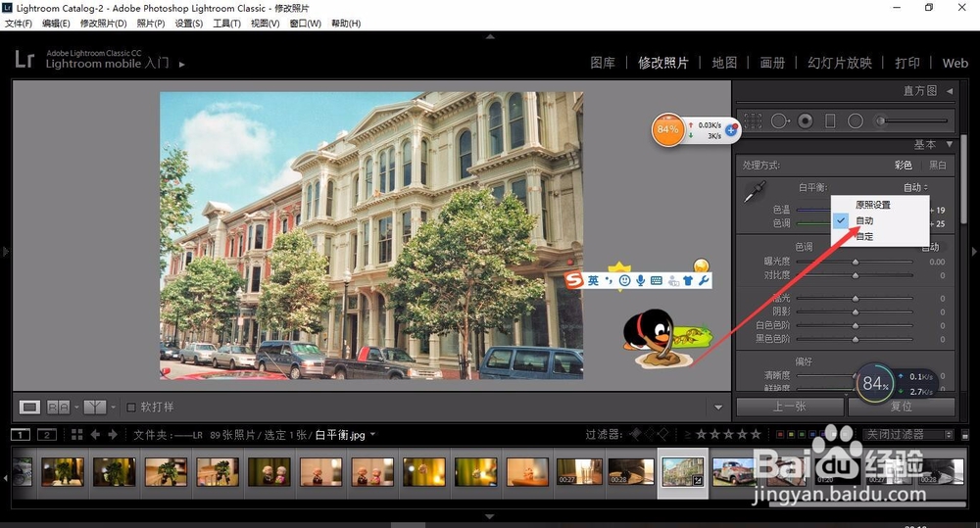Open toolbar content dropdown triangle
Screen dimensions: 980x528
(718, 408)
